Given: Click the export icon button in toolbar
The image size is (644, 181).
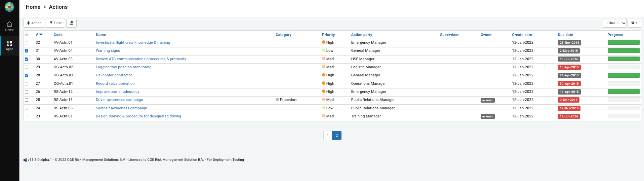Looking at the screenshot, I should (x=71, y=23).
